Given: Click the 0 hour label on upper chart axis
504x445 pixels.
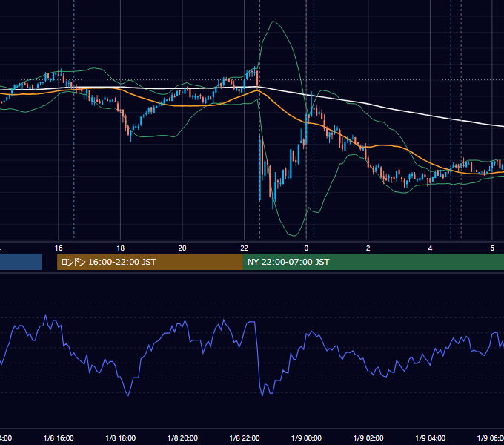Looking at the screenshot, I should (306, 248).
